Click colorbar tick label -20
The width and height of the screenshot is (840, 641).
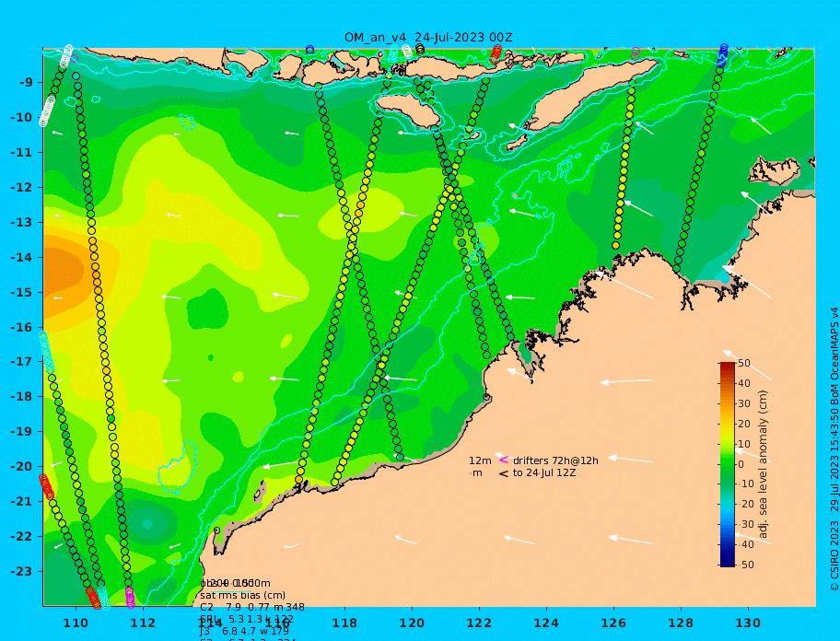tap(744, 504)
